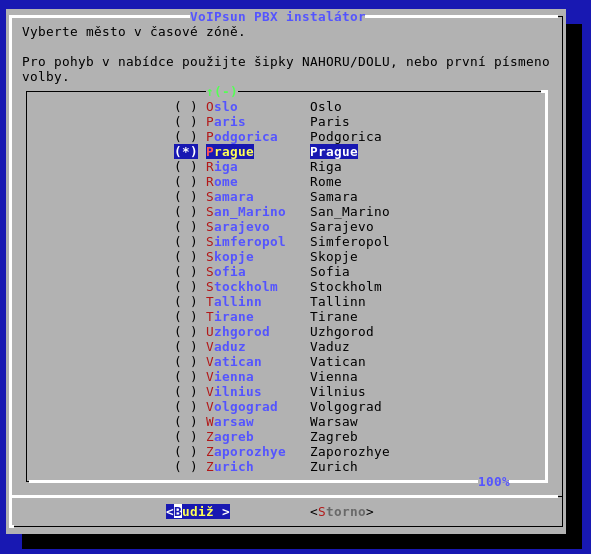Click the black Zagreb description text

coord(334,437)
